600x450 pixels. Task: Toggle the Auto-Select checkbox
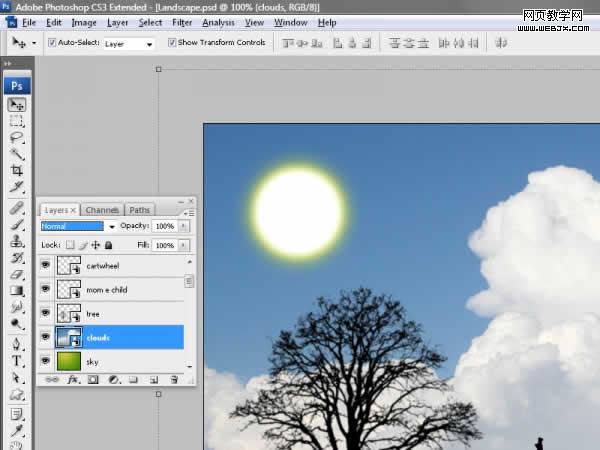click(52, 42)
